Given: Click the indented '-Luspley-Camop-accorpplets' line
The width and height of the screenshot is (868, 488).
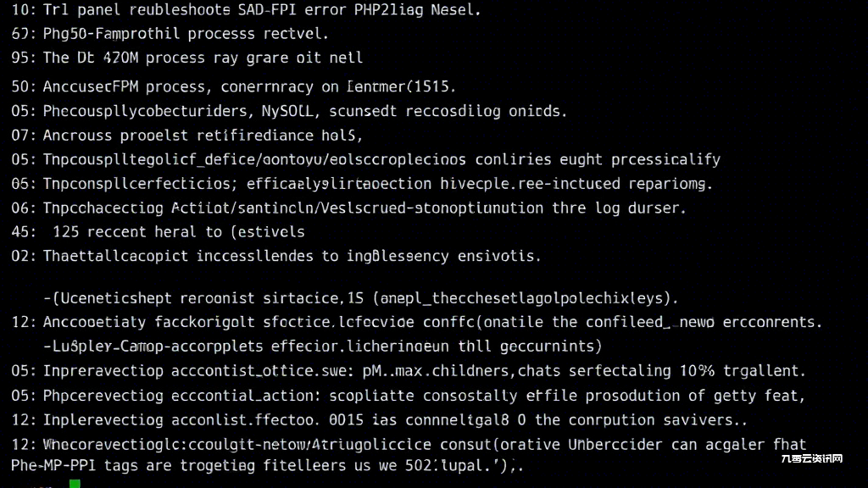Looking at the screenshot, I should click(323, 347).
